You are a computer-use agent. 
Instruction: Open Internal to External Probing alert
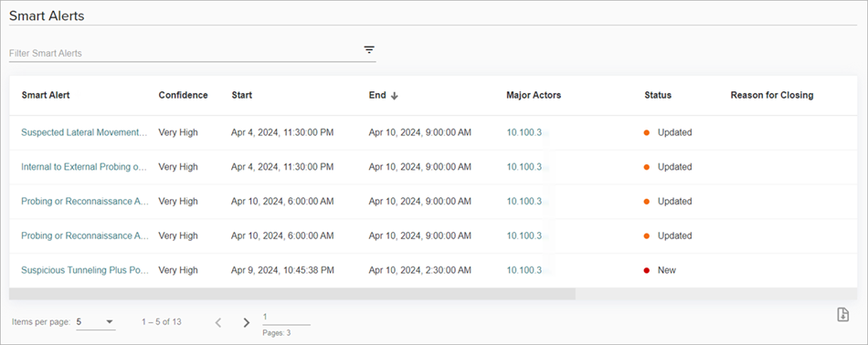tap(85, 167)
